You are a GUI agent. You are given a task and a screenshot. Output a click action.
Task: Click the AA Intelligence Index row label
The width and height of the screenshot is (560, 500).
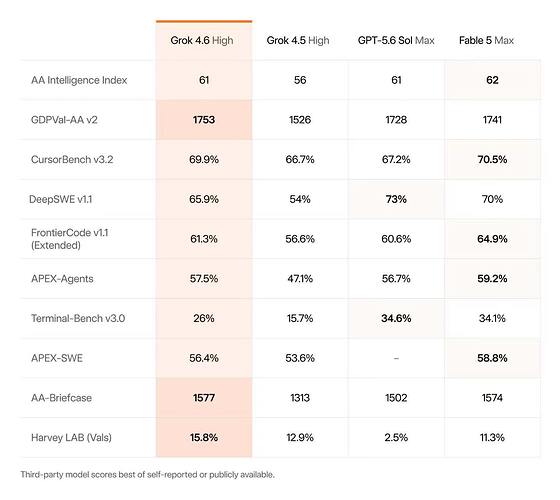(79, 80)
